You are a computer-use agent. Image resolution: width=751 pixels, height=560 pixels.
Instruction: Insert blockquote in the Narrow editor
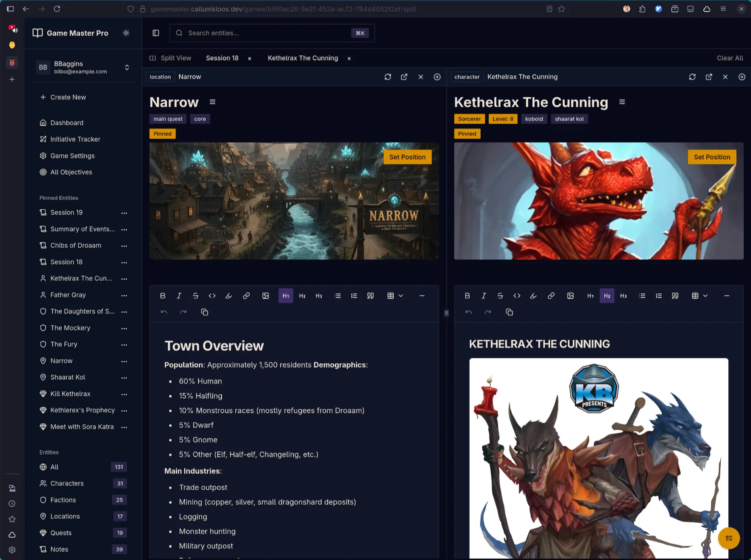370,296
